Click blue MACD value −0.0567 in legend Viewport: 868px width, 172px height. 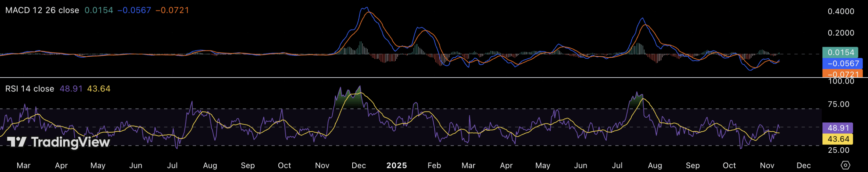pos(134,10)
